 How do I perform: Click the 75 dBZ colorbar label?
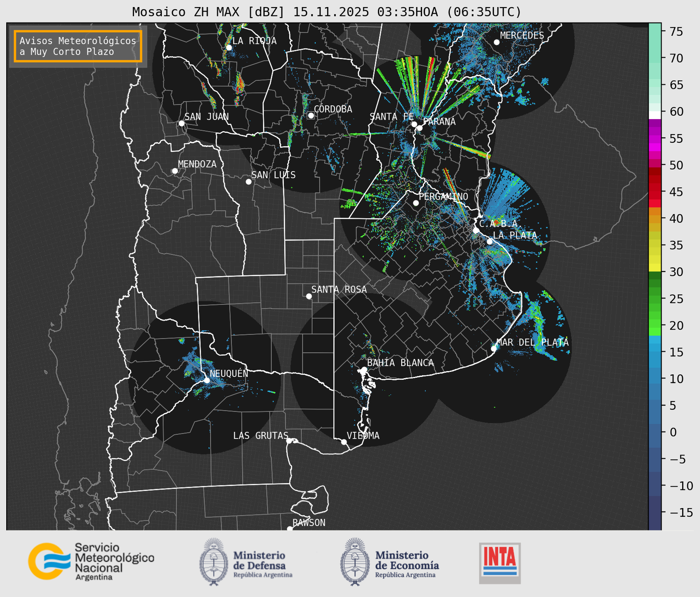click(x=676, y=32)
